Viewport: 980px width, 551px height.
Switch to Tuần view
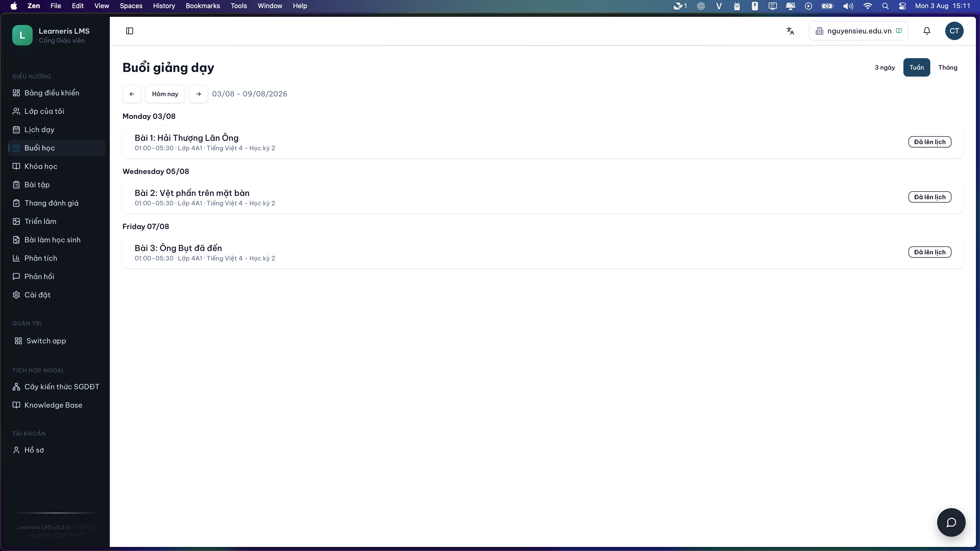pos(916,67)
